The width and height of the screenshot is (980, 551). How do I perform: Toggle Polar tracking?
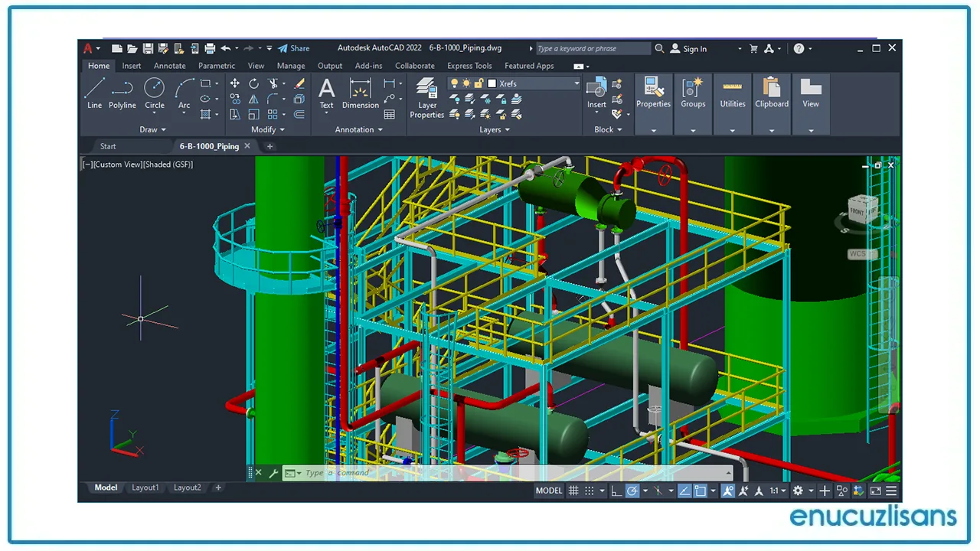pyautogui.click(x=632, y=491)
